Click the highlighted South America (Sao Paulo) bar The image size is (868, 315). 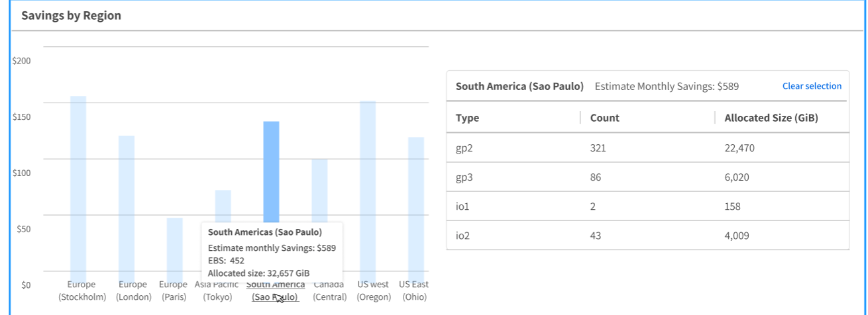pos(271,171)
